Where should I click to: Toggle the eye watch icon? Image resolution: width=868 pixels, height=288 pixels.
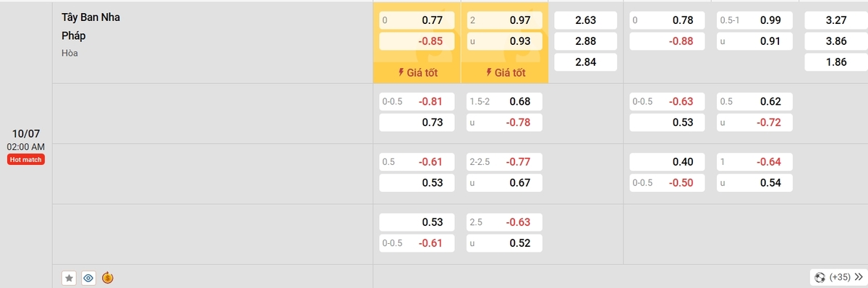[88, 277]
